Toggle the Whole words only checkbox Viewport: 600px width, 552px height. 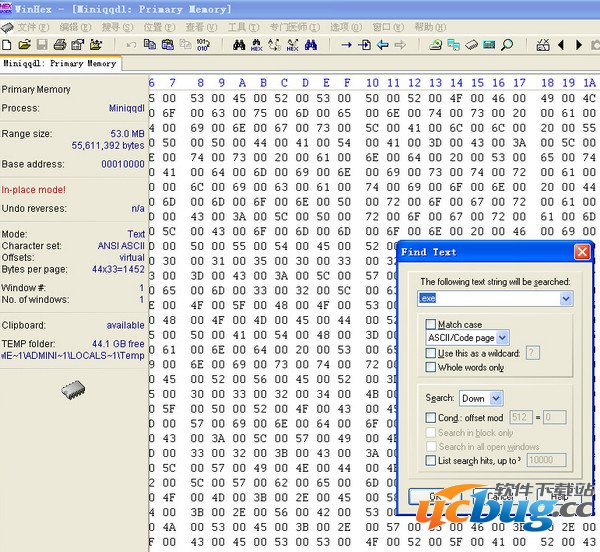tap(431, 367)
